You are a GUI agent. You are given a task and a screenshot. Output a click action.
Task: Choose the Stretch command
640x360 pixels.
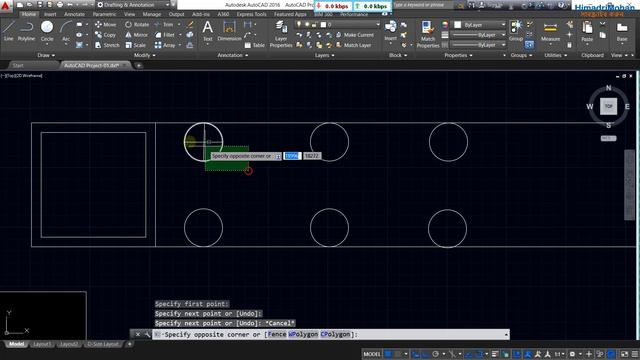[107, 45]
